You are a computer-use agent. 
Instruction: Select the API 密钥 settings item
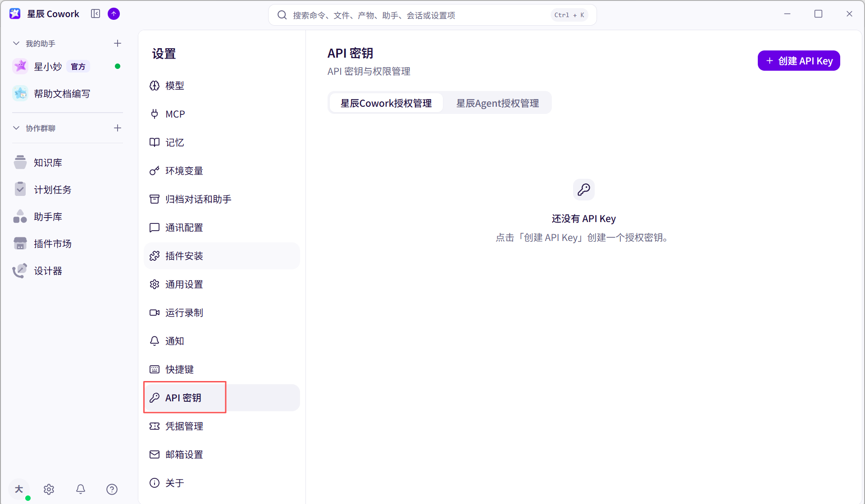click(222, 398)
